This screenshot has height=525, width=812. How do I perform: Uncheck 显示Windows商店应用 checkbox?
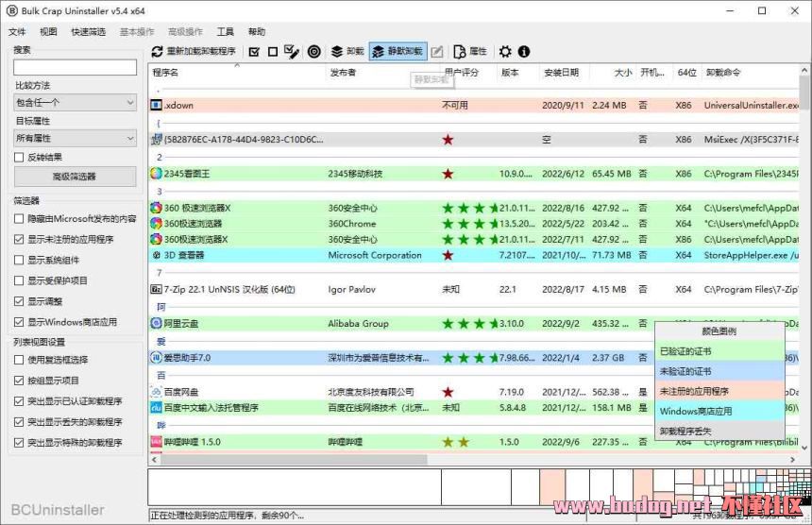pyautogui.click(x=19, y=322)
